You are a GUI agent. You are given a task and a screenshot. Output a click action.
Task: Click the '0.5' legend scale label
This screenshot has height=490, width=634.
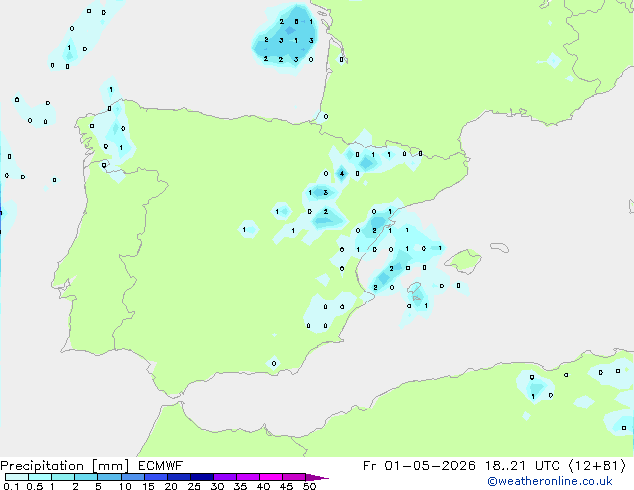(x=35, y=486)
